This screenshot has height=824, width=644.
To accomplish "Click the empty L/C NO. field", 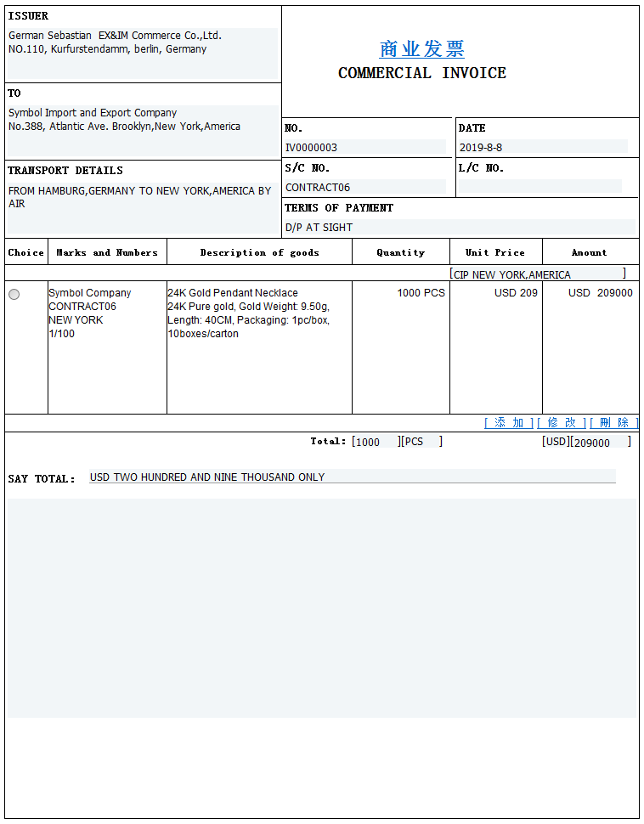I will (x=540, y=186).
